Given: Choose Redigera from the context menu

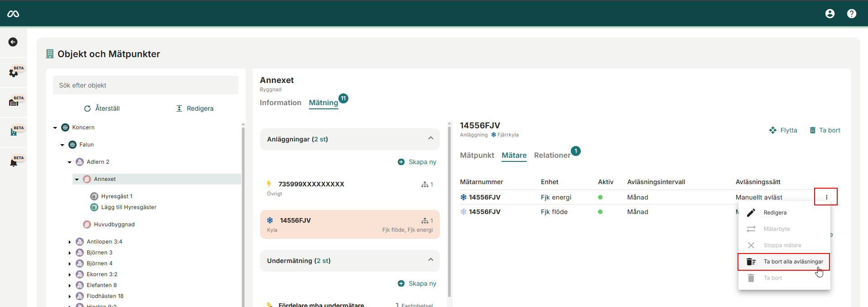Looking at the screenshot, I should (775, 213).
